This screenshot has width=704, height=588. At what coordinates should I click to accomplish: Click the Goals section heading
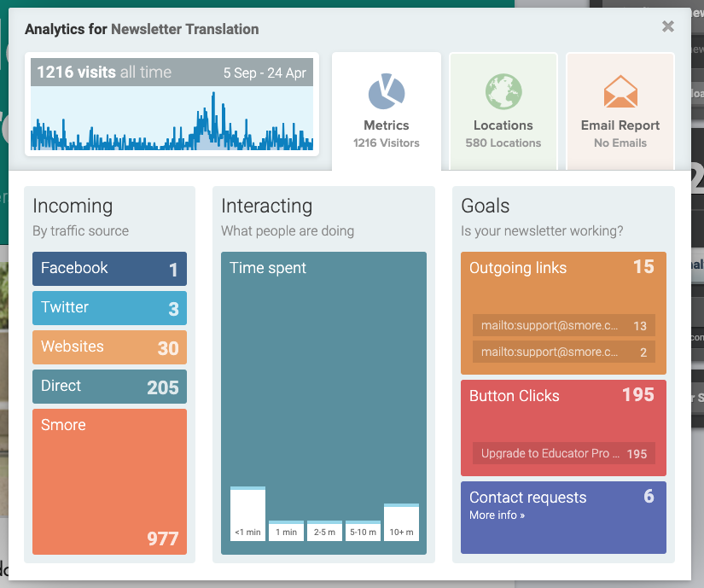pyautogui.click(x=486, y=206)
